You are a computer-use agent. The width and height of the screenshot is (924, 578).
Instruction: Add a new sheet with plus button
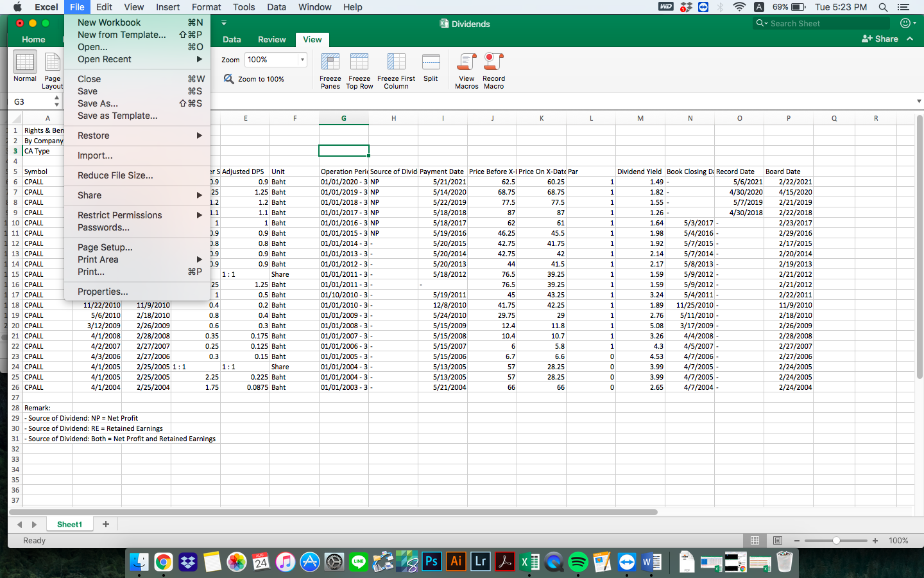(106, 524)
